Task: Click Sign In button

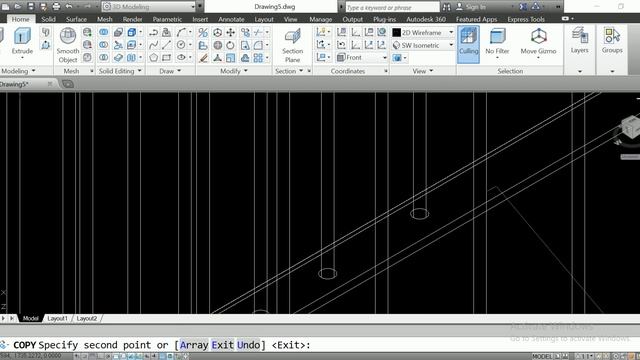Action: tap(471, 7)
